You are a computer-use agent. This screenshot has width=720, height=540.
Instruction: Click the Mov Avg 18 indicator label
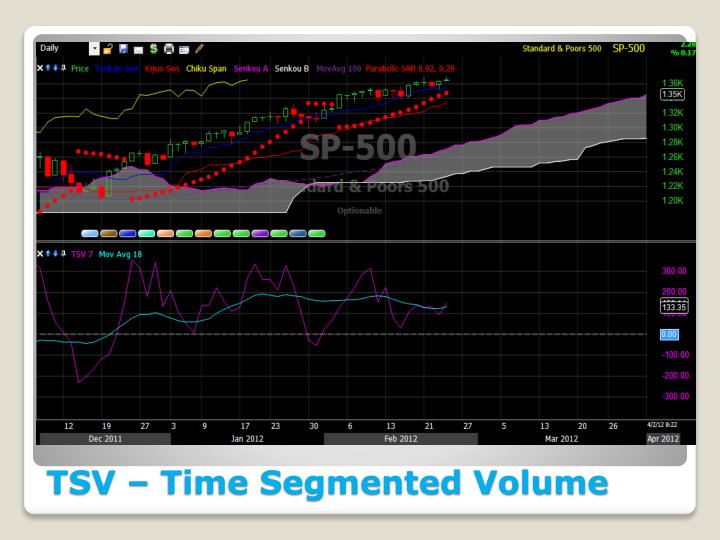pyautogui.click(x=120, y=254)
